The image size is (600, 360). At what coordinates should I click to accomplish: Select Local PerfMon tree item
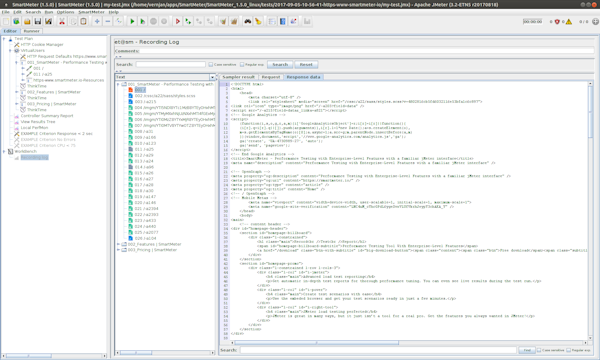point(34,128)
